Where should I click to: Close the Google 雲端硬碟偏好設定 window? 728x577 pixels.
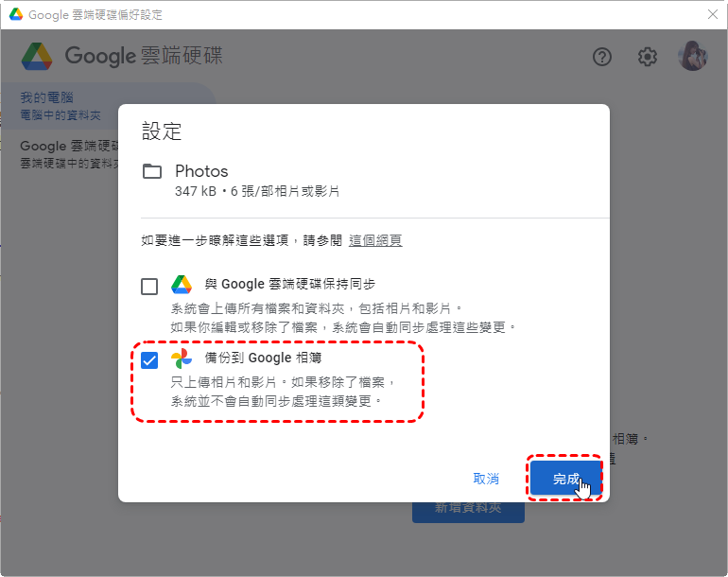(x=713, y=14)
